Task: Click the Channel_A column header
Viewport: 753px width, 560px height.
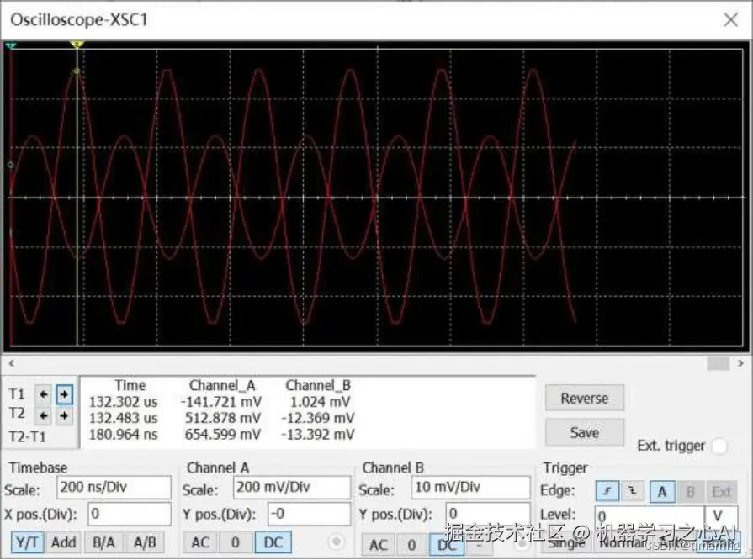Action: [x=222, y=385]
